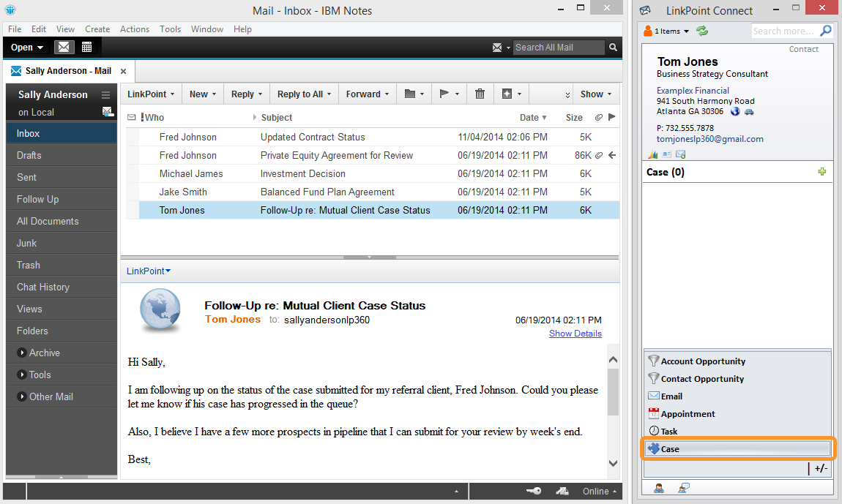Open the LinkPoint toolbar dropdown
The image size is (842, 504).
(151, 94)
